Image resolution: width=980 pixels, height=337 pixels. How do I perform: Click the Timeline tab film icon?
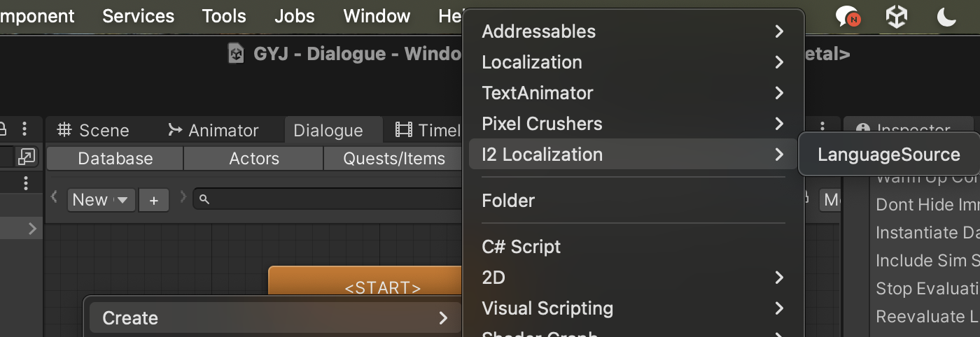[404, 130]
